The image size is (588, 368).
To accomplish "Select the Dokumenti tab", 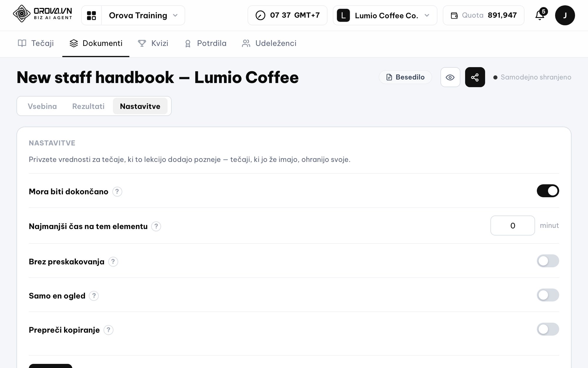I will 96,43.
